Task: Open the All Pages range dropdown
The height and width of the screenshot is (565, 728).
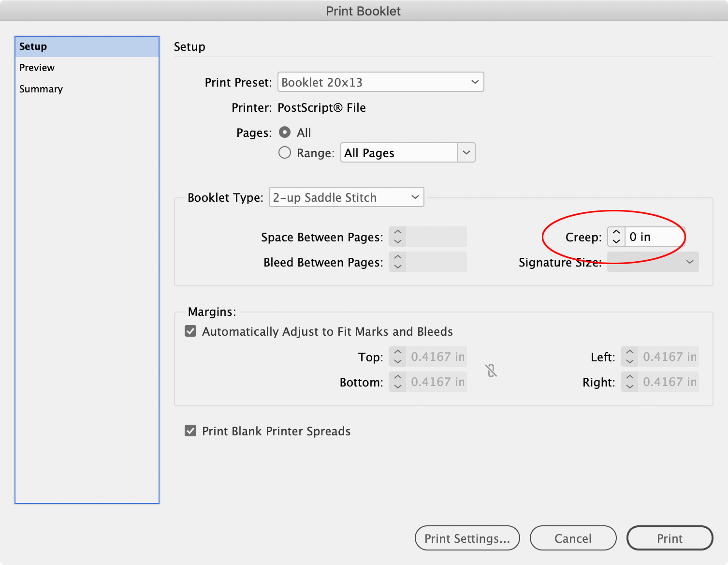Action: coord(466,152)
